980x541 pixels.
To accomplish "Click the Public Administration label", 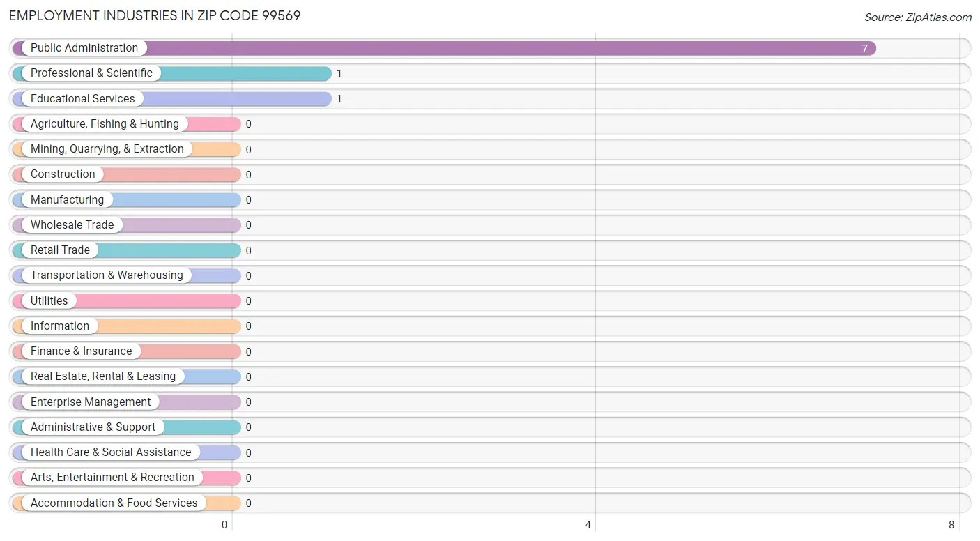I will 84,48.
